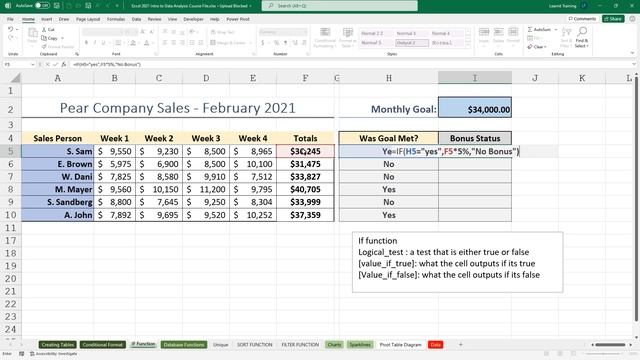
Task: Switch to the Data ribbon tab
Action: point(136,19)
